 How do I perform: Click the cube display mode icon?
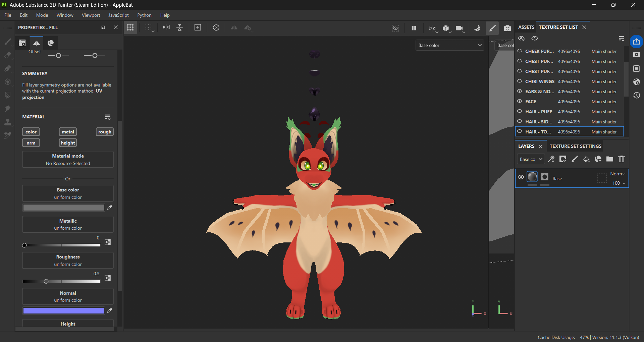446,28
